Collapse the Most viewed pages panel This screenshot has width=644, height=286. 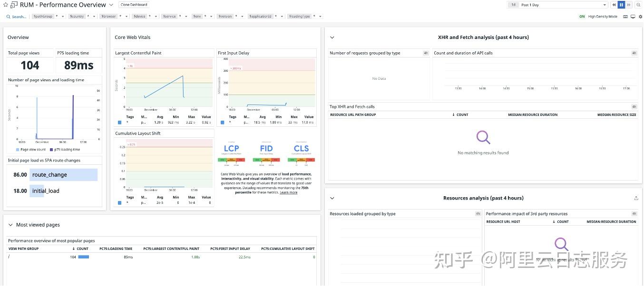click(11, 224)
